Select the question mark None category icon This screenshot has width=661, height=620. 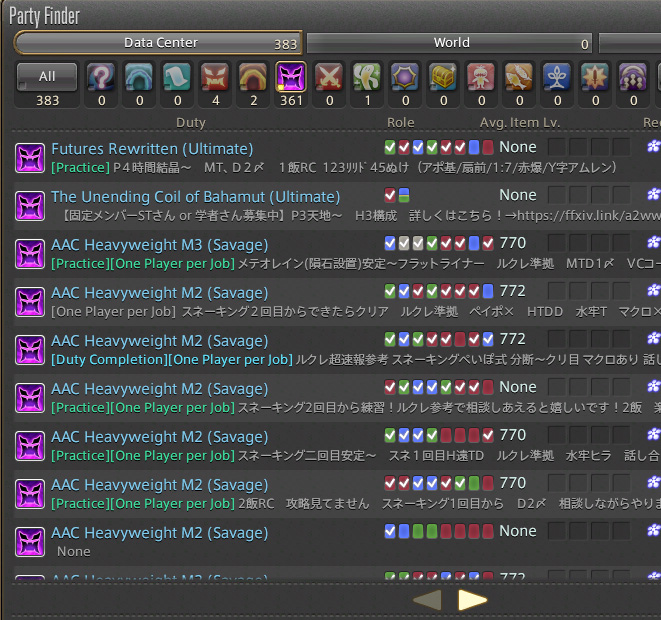coord(101,77)
